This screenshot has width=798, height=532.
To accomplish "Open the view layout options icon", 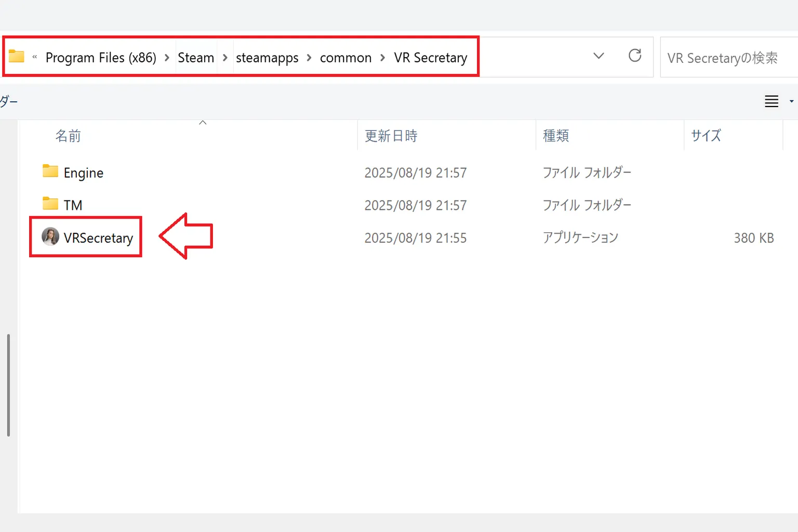I will [772, 101].
